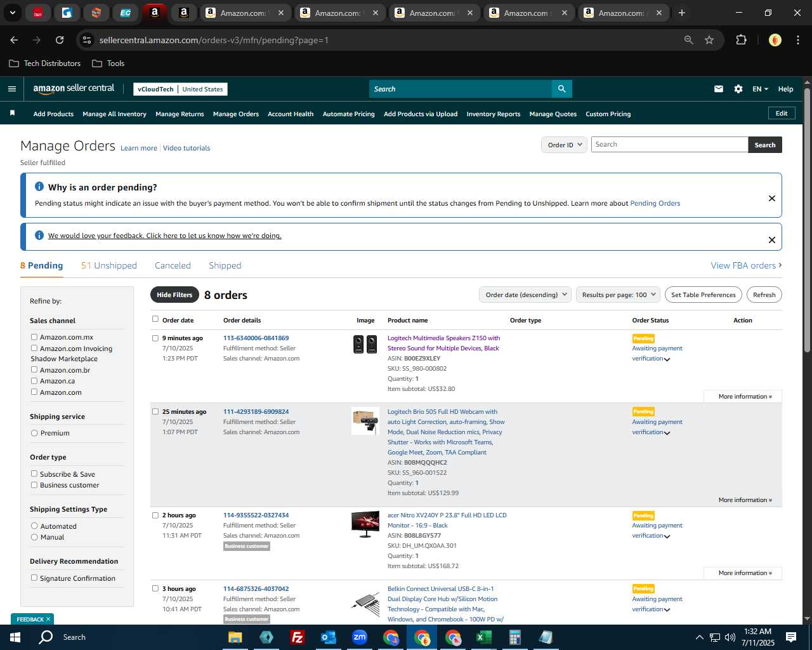
Task: Click the Logitech Brio webcam thumbnail
Action: click(x=365, y=421)
